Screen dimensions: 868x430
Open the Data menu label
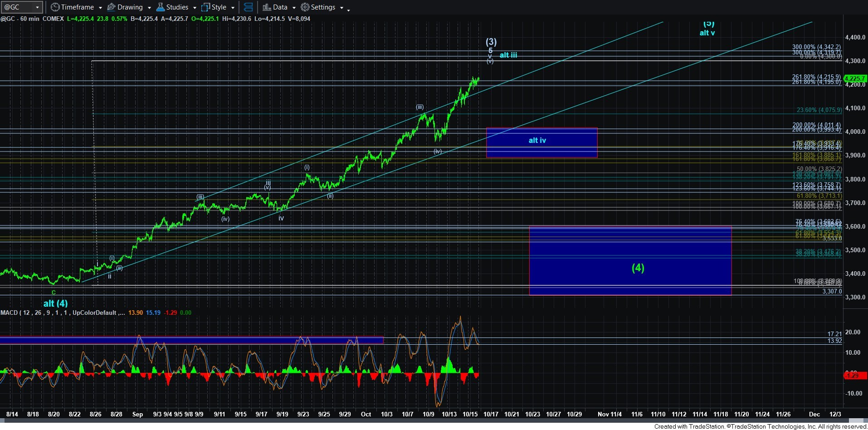280,7
